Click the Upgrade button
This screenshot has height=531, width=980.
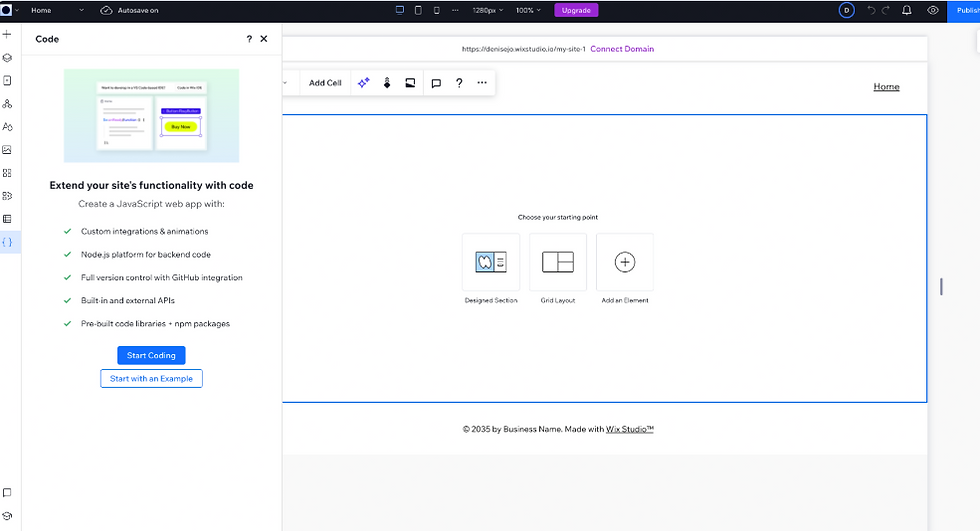(x=576, y=10)
